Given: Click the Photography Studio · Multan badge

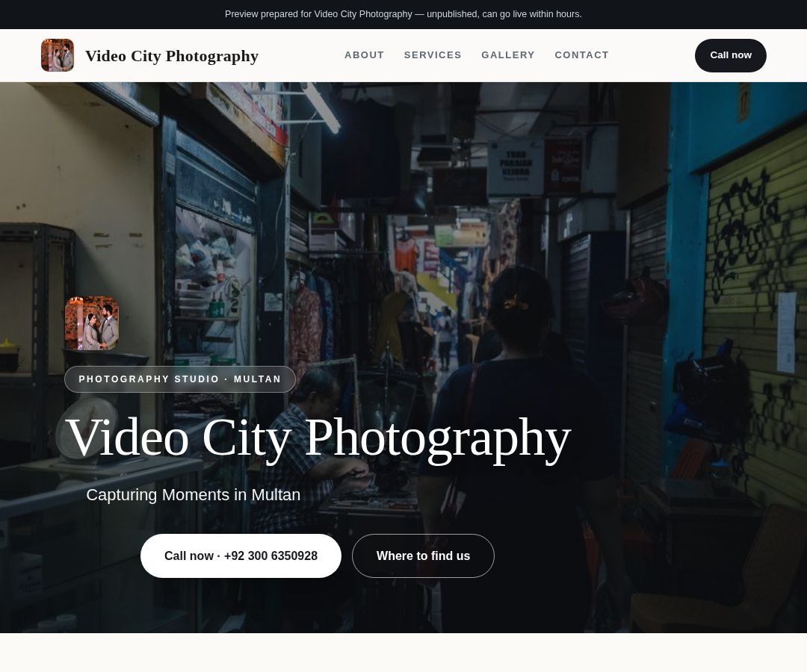Looking at the screenshot, I should (180, 379).
